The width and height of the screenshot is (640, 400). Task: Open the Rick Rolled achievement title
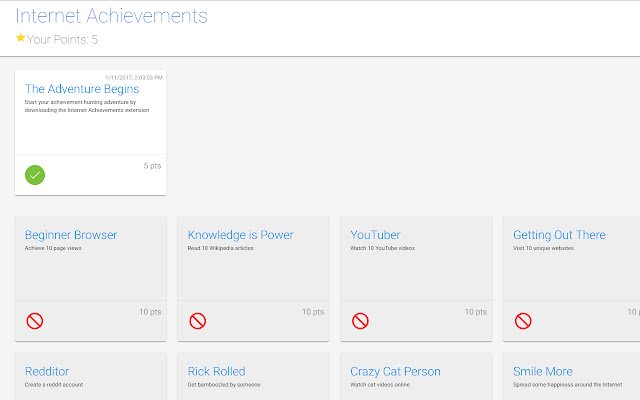click(216, 371)
